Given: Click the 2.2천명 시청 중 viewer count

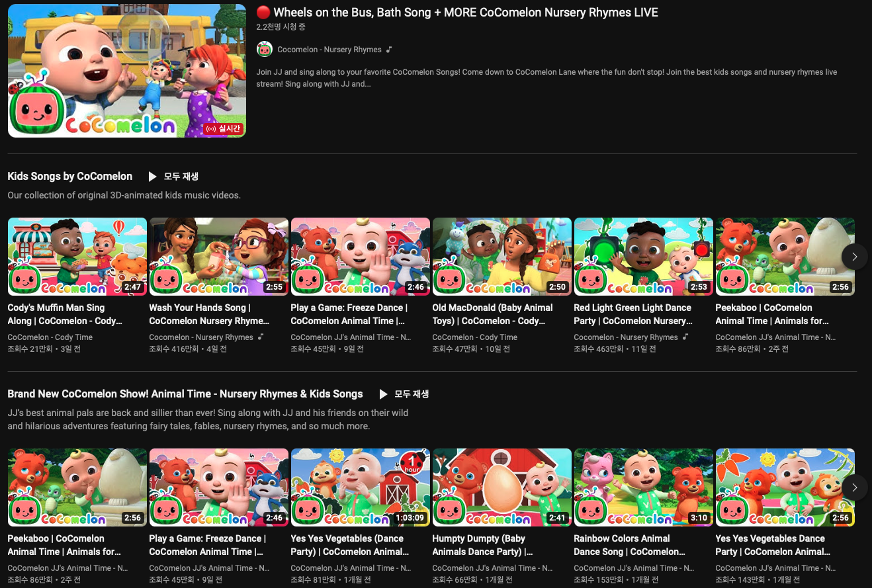Looking at the screenshot, I should coord(281,27).
